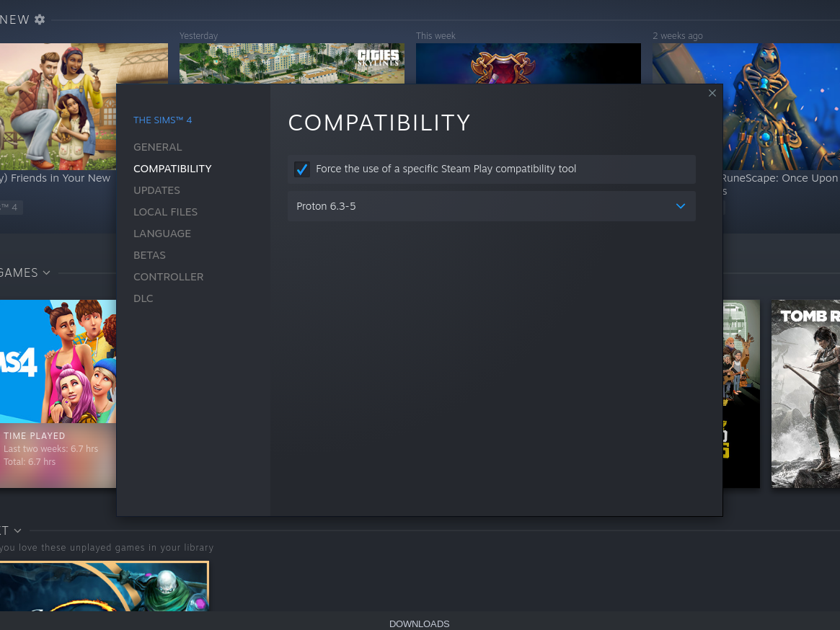840x630 pixels.
Task: Uncheck Force Steam Play compatibility tool checkbox
Action: pyautogui.click(x=302, y=169)
